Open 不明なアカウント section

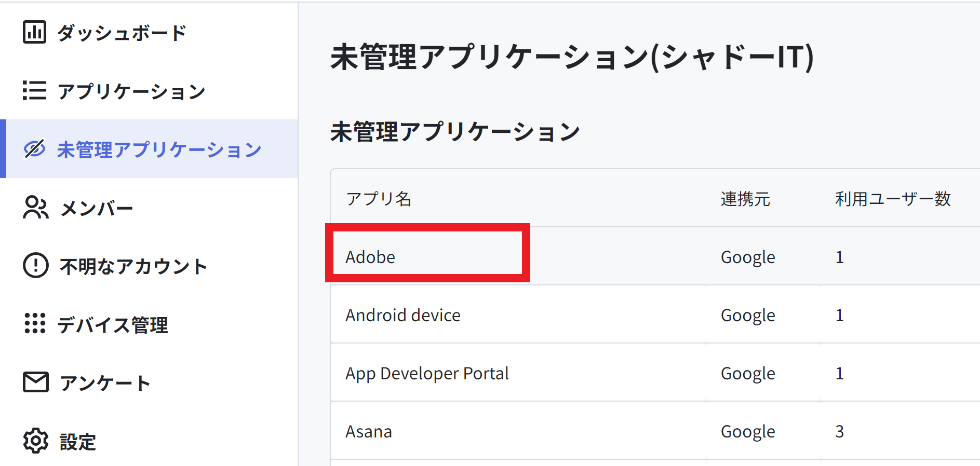[133, 266]
